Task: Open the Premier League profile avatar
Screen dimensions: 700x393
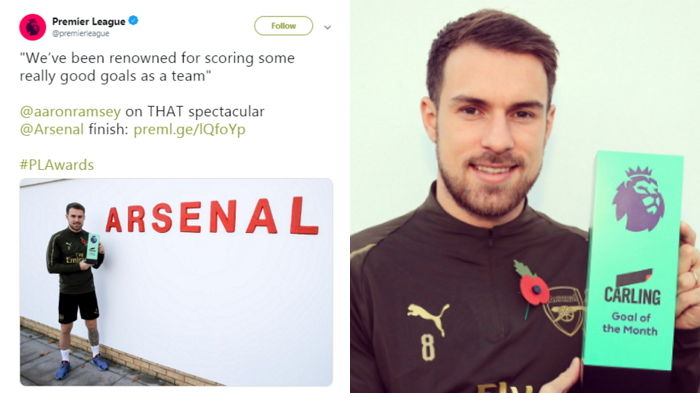Action: (x=33, y=27)
